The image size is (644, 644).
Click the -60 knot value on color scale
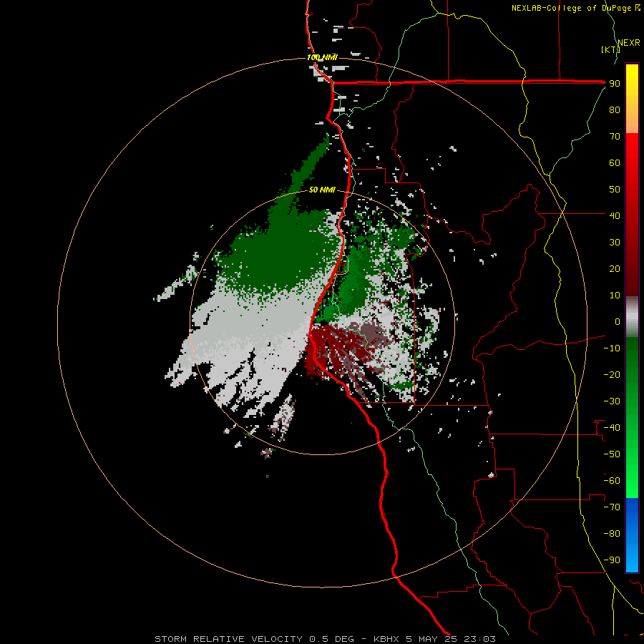pyautogui.click(x=612, y=481)
